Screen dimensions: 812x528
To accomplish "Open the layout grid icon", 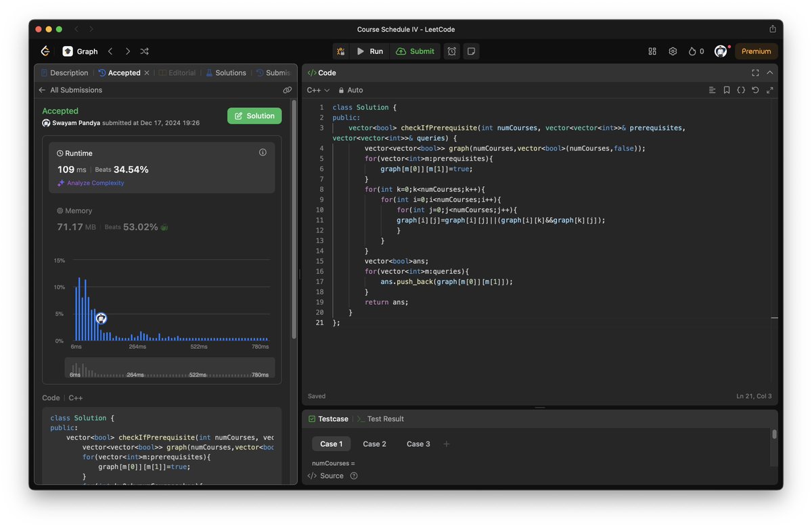I will 652,51.
